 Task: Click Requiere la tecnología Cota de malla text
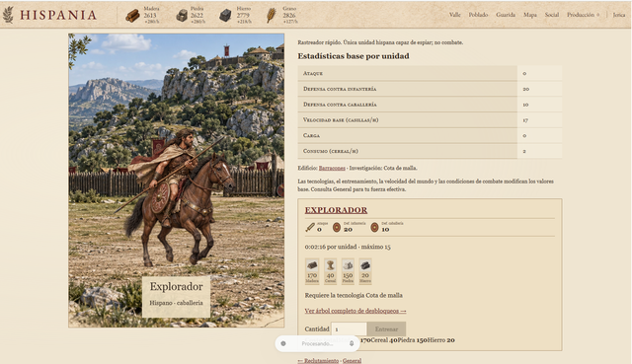click(354, 295)
